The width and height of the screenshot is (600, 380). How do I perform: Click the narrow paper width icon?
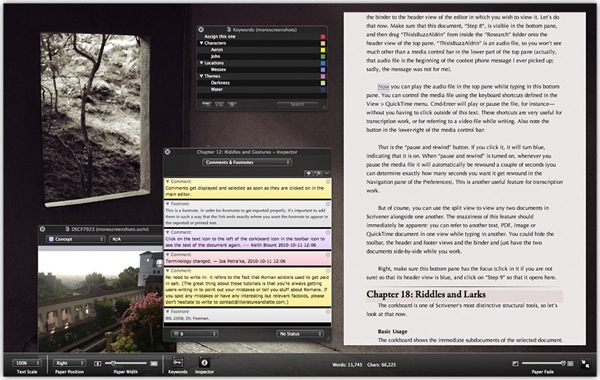98,363
